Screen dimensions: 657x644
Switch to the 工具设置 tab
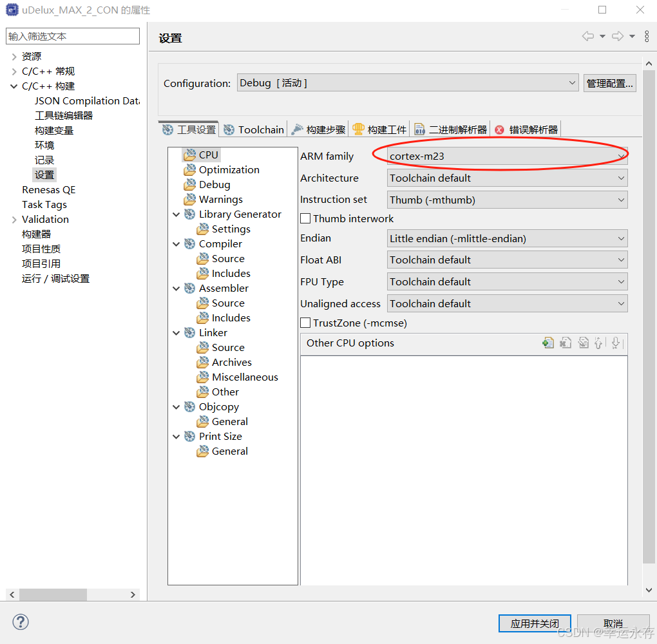[x=189, y=129]
